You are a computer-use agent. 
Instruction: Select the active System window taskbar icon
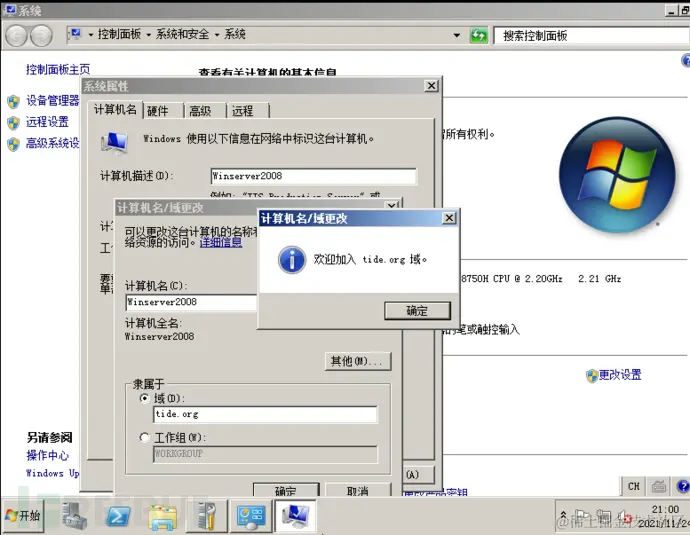[x=295, y=516]
